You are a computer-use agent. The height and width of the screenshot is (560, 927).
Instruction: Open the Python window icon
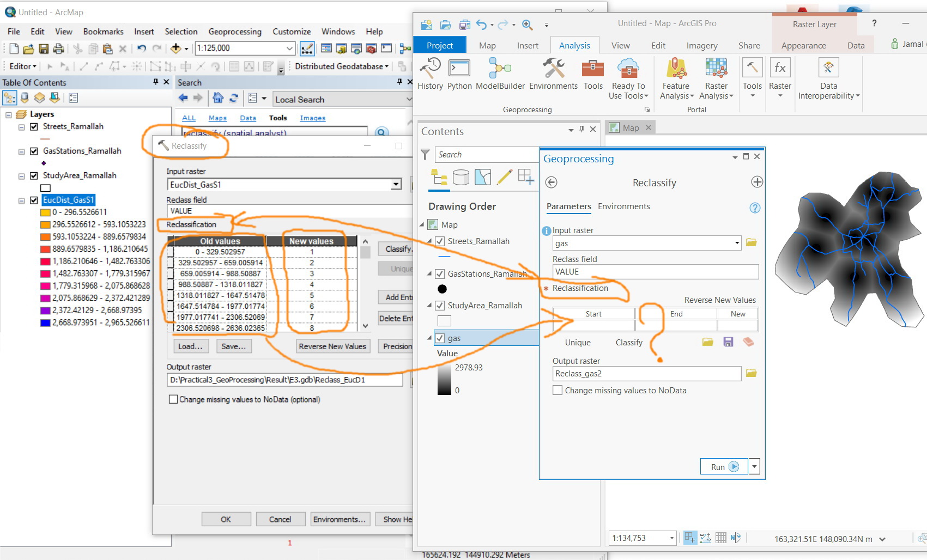(x=459, y=75)
